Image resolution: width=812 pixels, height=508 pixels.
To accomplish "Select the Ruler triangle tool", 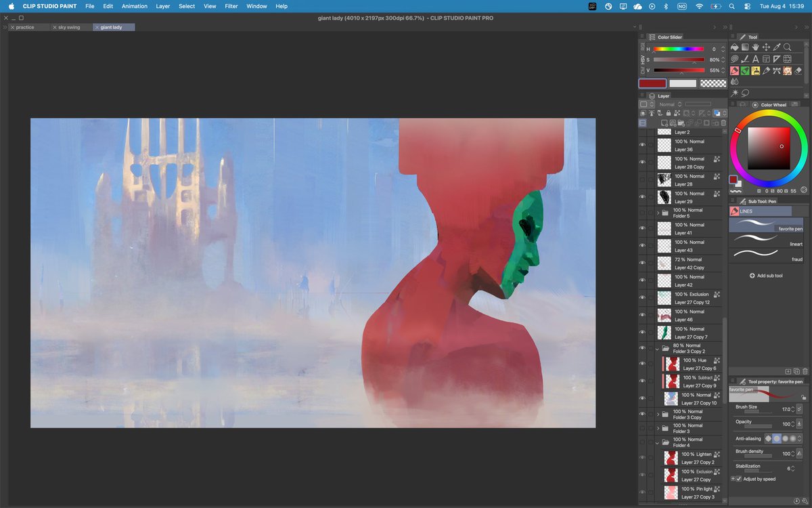I will (x=777, y=59).
